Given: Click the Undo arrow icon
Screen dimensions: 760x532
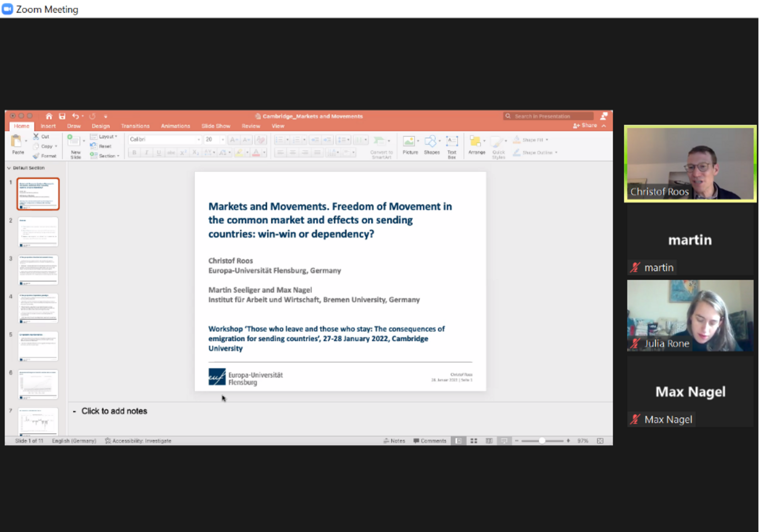Looking at the screenshot, I should point(75,116).
